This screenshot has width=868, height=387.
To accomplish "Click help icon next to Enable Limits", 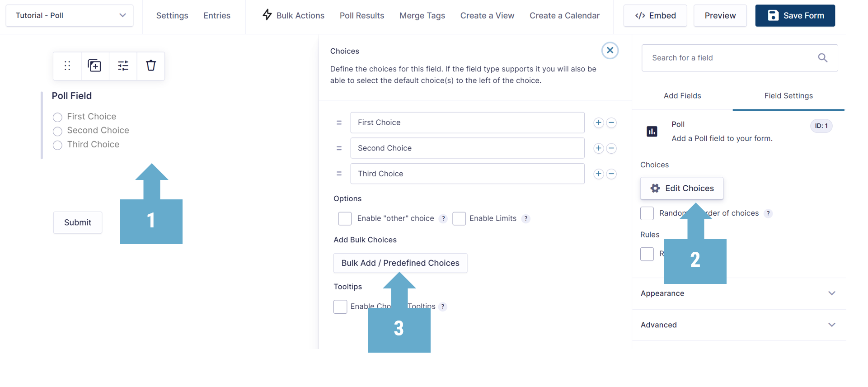I will pyautogui.click(x=526, y=219).
